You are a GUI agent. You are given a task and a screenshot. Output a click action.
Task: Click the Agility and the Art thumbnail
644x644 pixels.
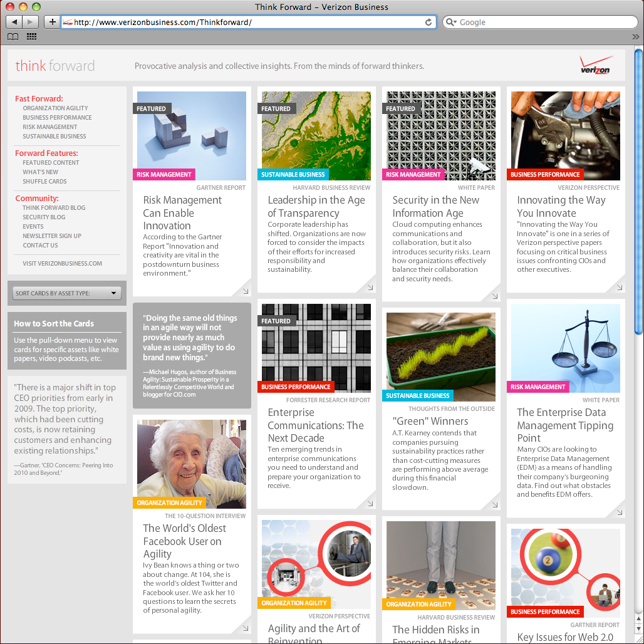pyautogui.click(x=316, y=564)
